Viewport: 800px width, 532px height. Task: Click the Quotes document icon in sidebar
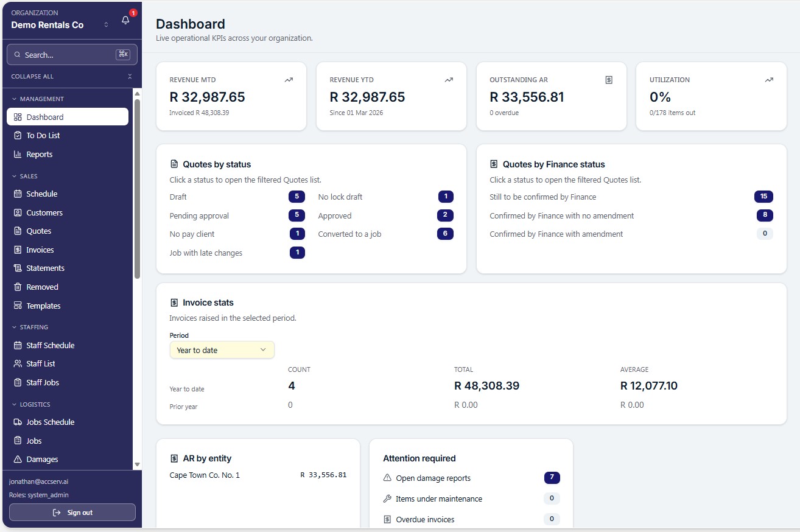point(18,231)
